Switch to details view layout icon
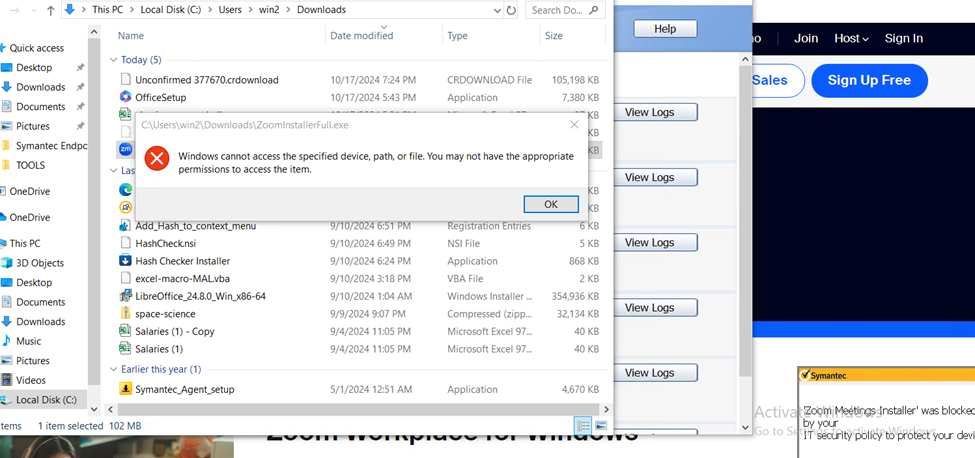The width and height of the screenshot is (975, 458). [583, 425]
